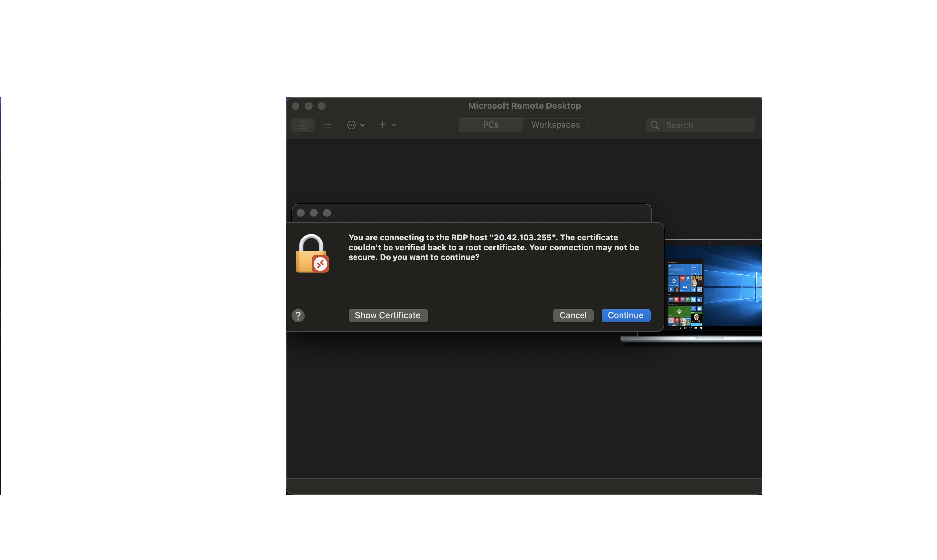This screenshot has height=560, width=937.
Task: Select the PCs tab
Action: (490, 125)
